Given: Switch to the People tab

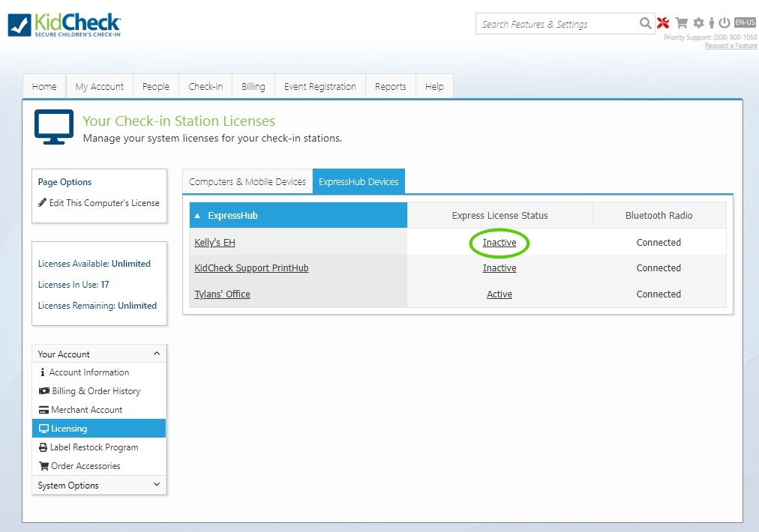Looking at the screenshot, I should [x=156, y=87].
